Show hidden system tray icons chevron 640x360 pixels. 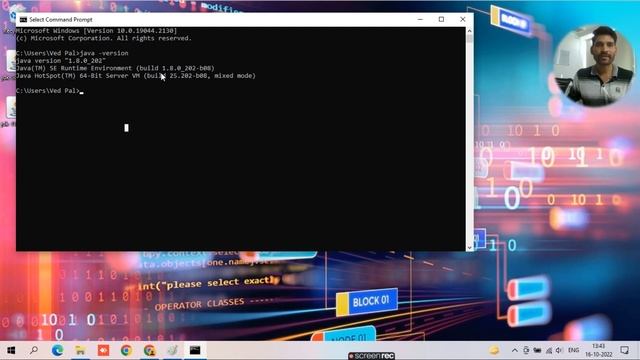(515, 350)
